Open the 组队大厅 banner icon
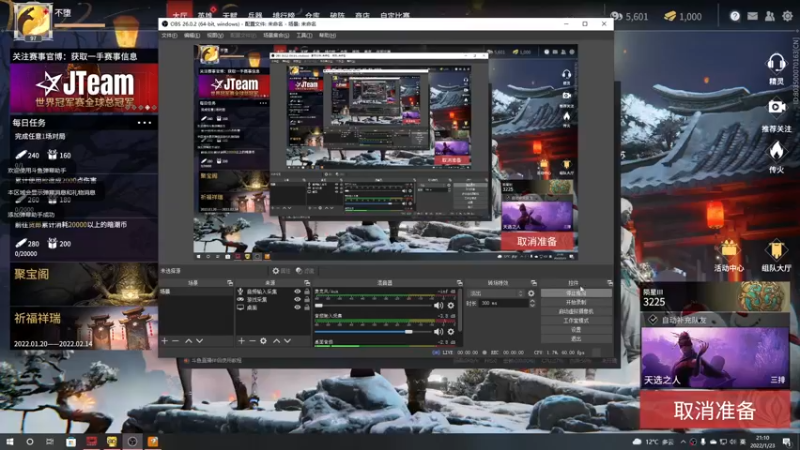 coord(776,249)
